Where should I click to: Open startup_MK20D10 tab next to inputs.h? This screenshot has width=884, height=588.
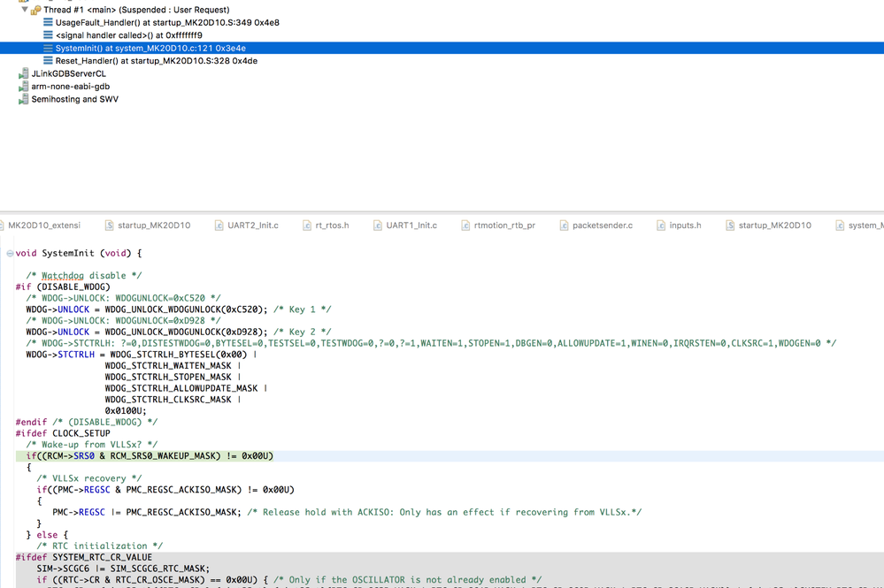point(769,225)
